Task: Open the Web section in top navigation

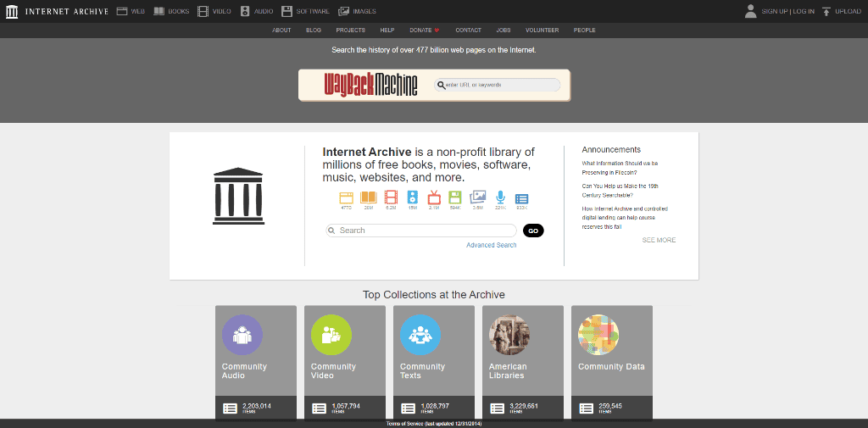Action: click(131, 11)
